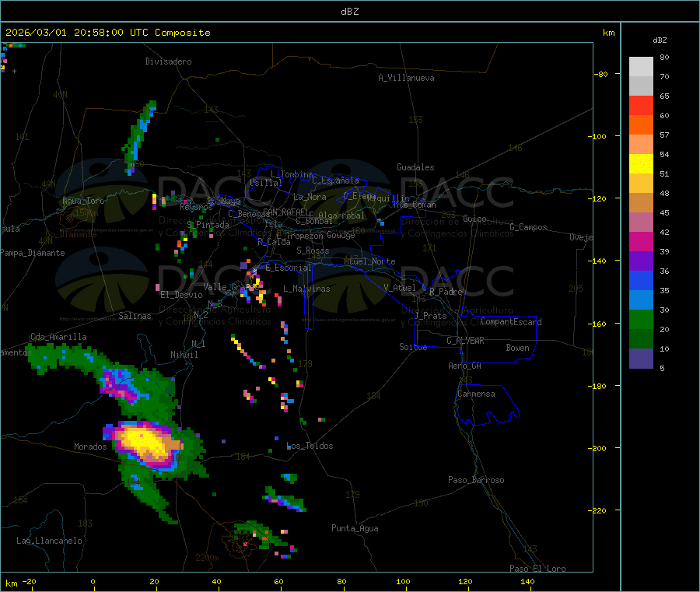Click the G_ALVEAR map label
700x592 pixels.
(x=465, y=341)
